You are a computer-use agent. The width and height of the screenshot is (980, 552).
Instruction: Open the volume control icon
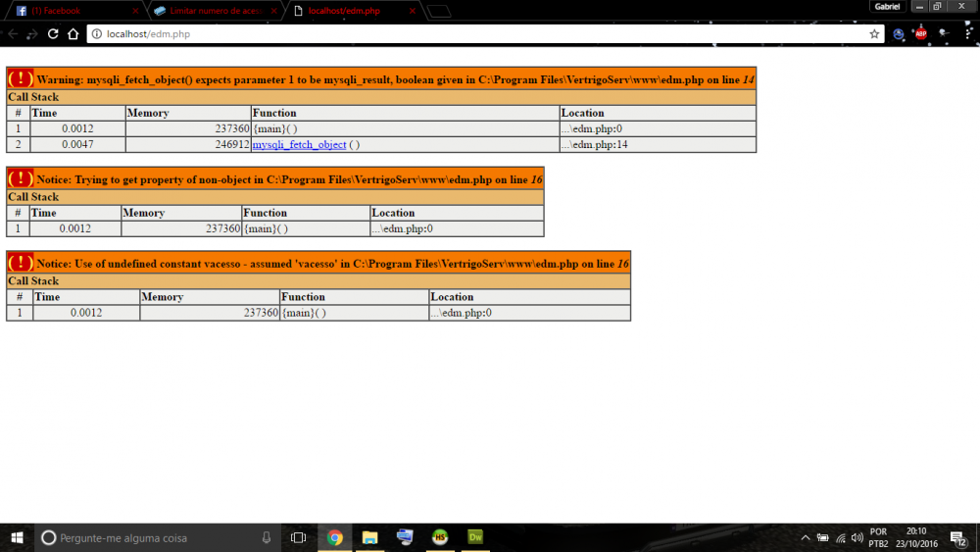[857, 537]
